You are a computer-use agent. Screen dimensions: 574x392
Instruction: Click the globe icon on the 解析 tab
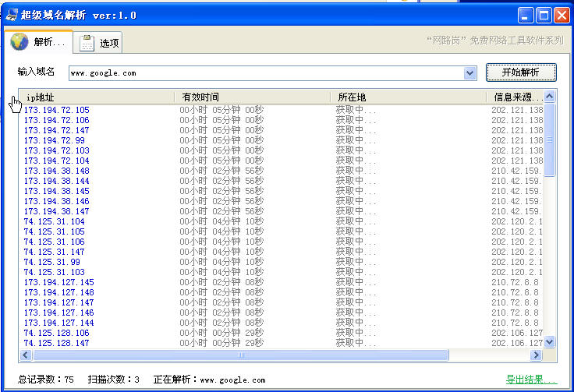[19, 41]
